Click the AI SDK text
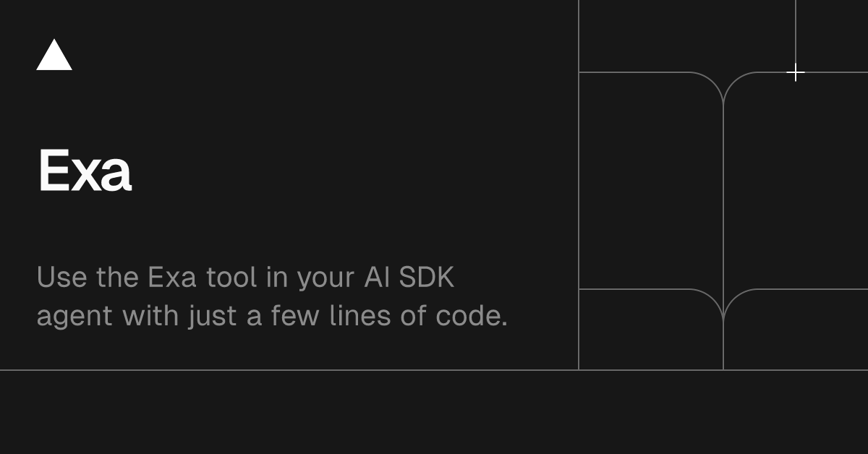This screenshot has height=454, width=868. coord(409,278)
